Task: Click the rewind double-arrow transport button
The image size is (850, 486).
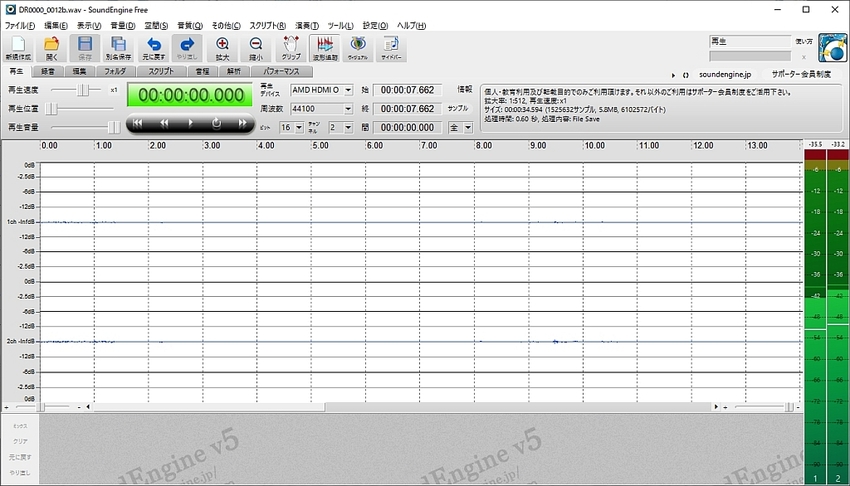Action: click(x=164, y=124)
